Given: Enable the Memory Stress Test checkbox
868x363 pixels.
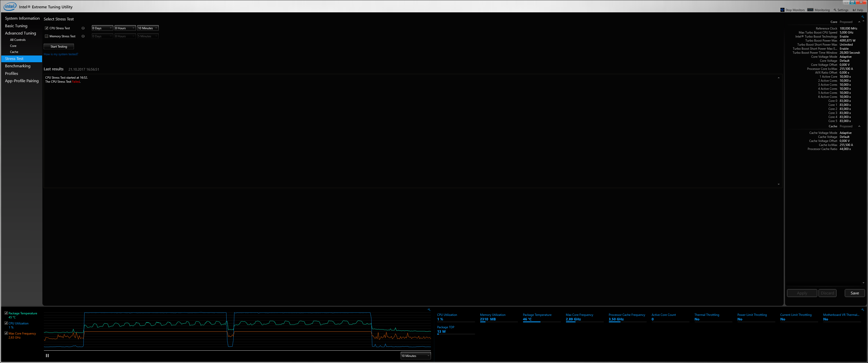Looking at the screenshot, I should point(46,36).
